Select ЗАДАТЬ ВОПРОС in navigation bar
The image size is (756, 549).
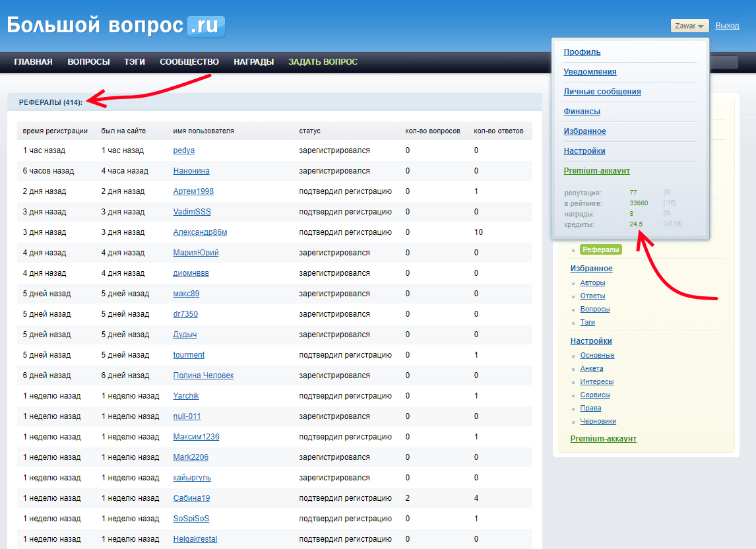tap(323, 62)
